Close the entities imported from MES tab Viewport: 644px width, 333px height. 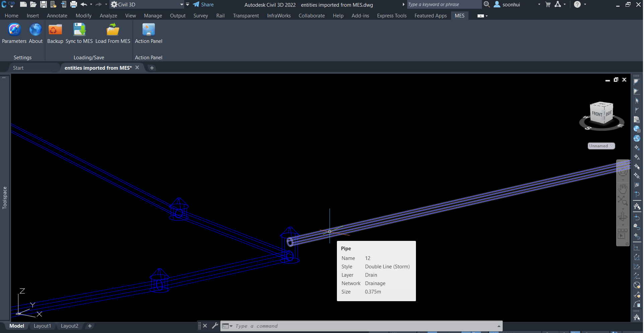click(137, 67)
